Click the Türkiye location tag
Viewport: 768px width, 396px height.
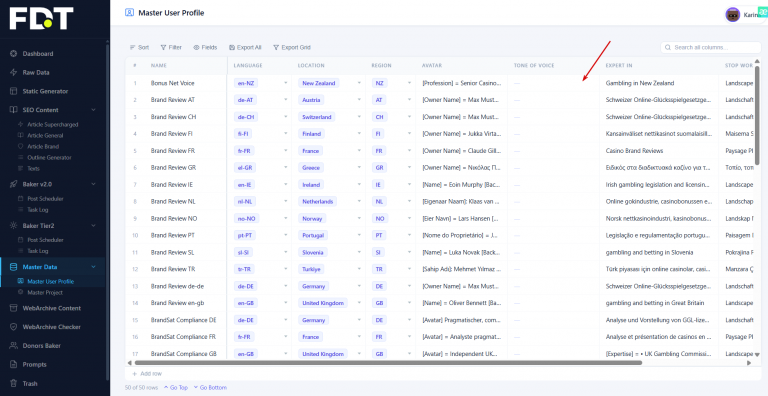click(x=311, y=269)
